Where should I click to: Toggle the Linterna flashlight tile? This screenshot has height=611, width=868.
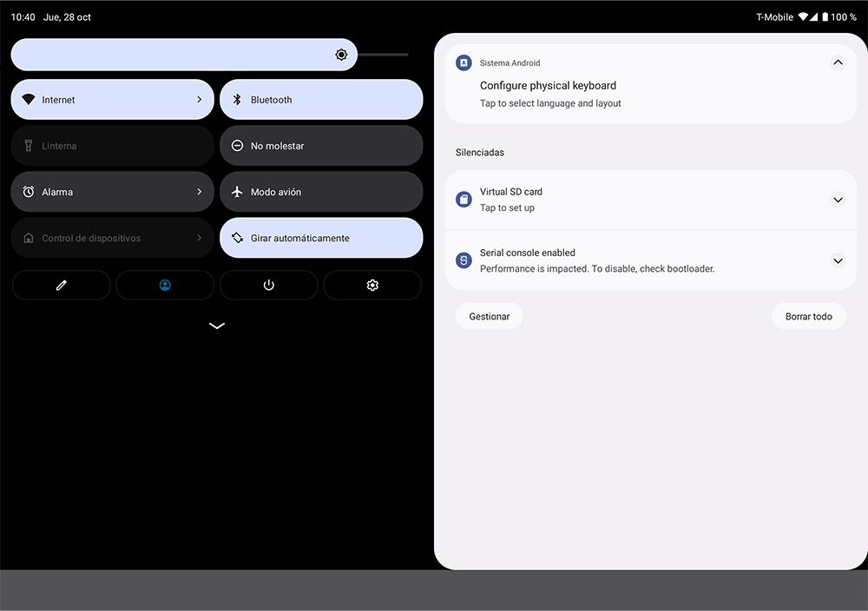pyautogui.click(x=112, y=146)
